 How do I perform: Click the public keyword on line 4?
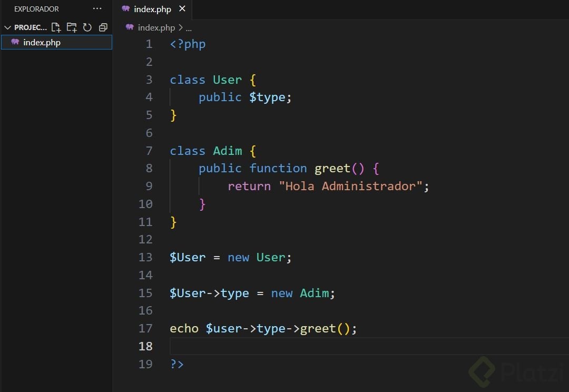click(x=220, y=97)
